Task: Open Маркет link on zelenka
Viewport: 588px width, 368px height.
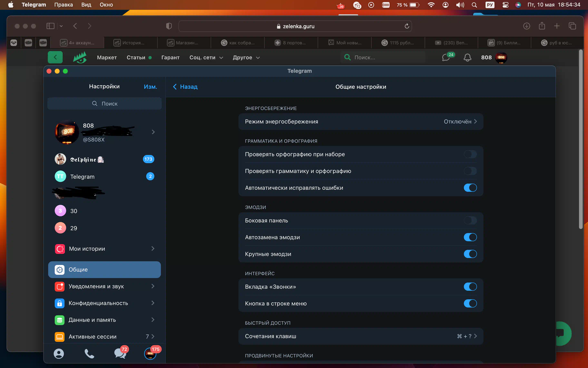Action: [107, 57]
